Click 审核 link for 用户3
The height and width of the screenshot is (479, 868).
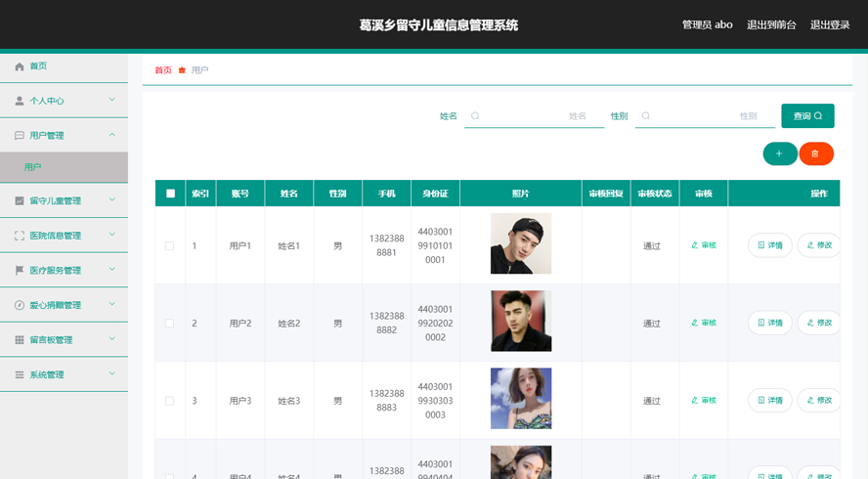click(704, 401)
